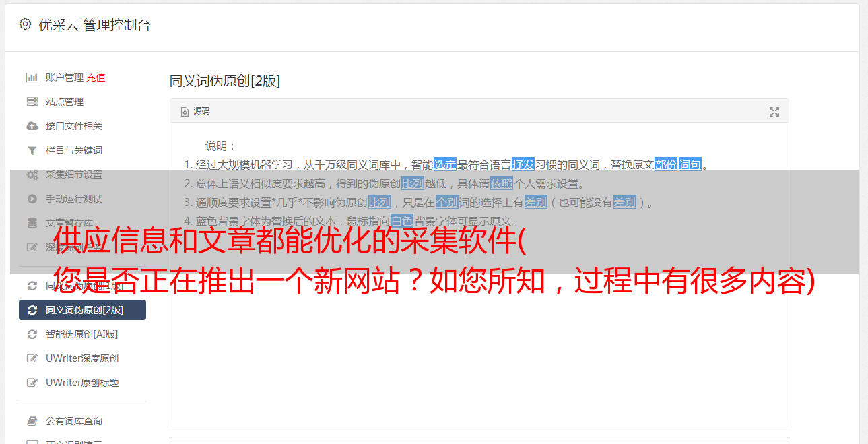The width and height of the screenshot is (868, 444).
Task: Click the highlighted word 选定
Action: 445,164
